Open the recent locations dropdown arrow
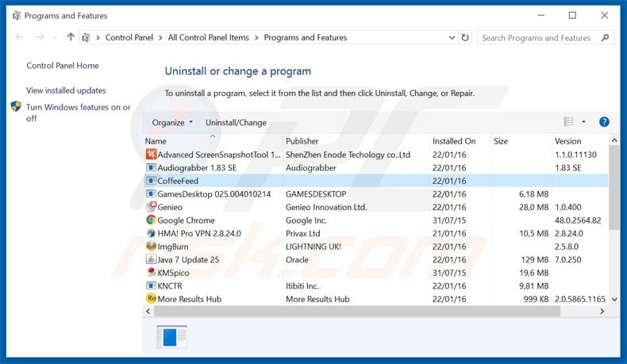The width and height of the screenshot is (627, 364). (56, 37)
